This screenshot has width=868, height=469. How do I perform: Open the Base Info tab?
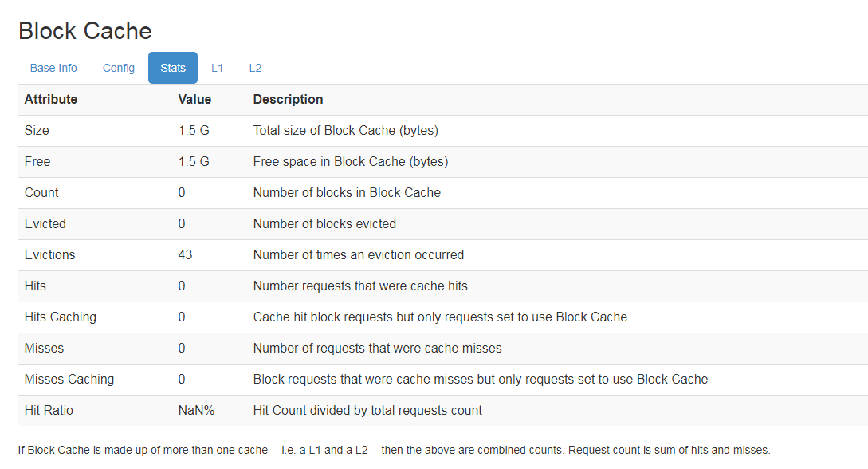[x=53, y=68]
